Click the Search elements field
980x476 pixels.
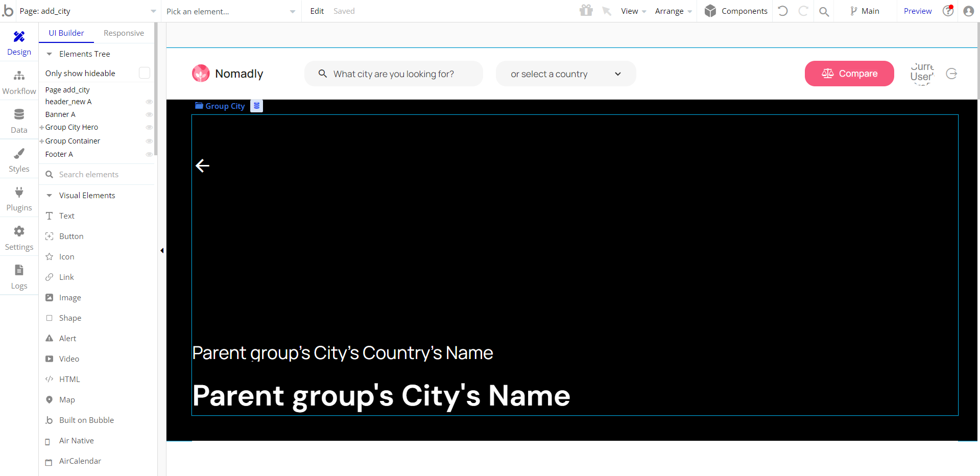pyautogui.click(x=97, y=174)
